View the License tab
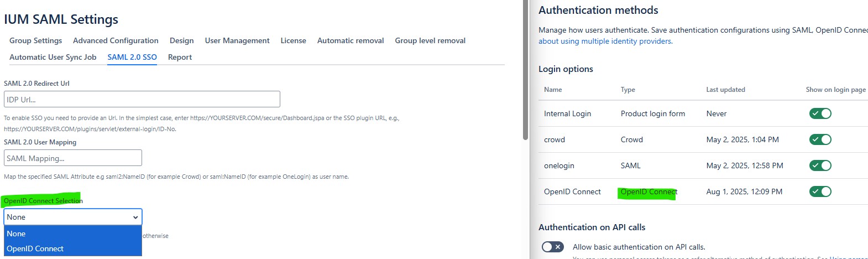The height and width of the screenshot is (259, 868). click(x=293, y=40)
